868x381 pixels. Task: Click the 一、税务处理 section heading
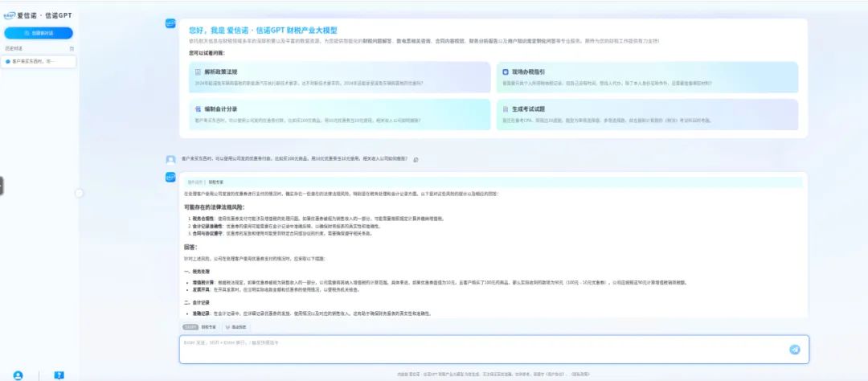(x=196, y=272)
